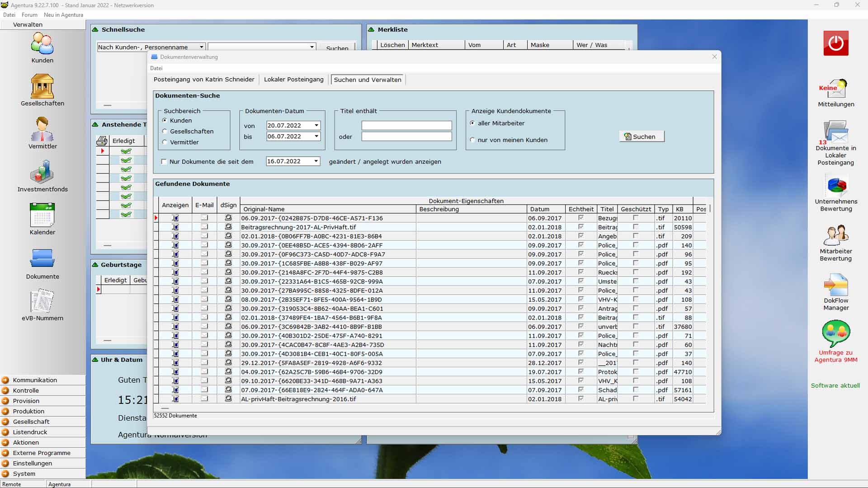Switch to Lokaler Posteingang tab
The height and width of the screenshot is (488, 868).
(293, 80)
